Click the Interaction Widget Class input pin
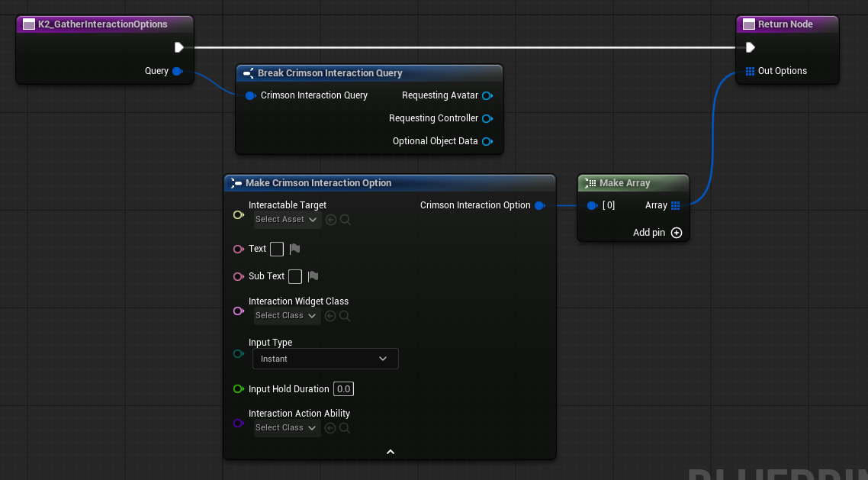Viewport: 868px width, 480px height. pyautogui.click(x=239, y=311)
